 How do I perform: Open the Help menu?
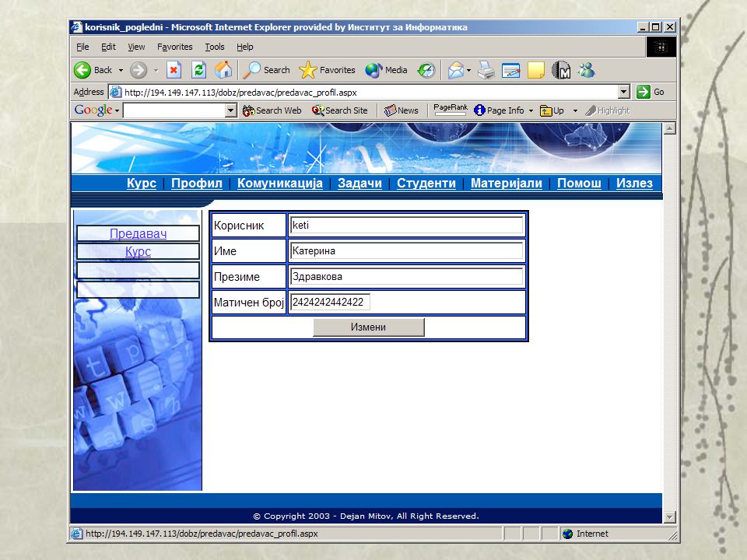(x=245, y=47)
